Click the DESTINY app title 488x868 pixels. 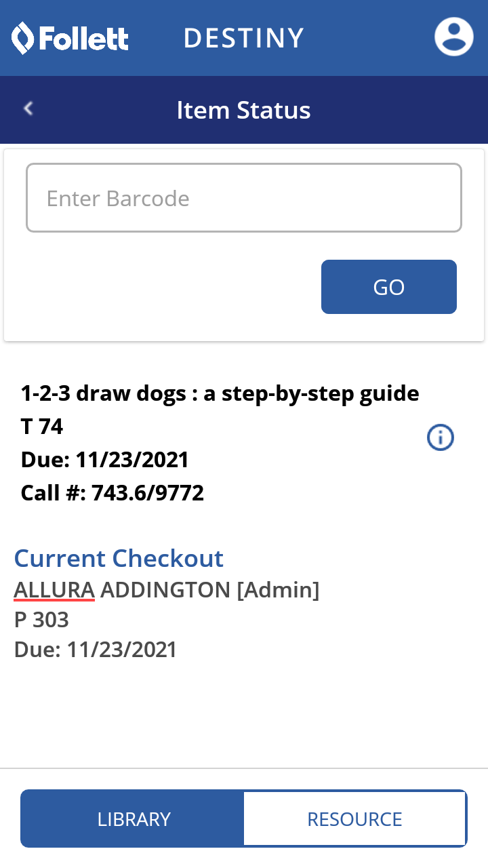click(243, 38)
